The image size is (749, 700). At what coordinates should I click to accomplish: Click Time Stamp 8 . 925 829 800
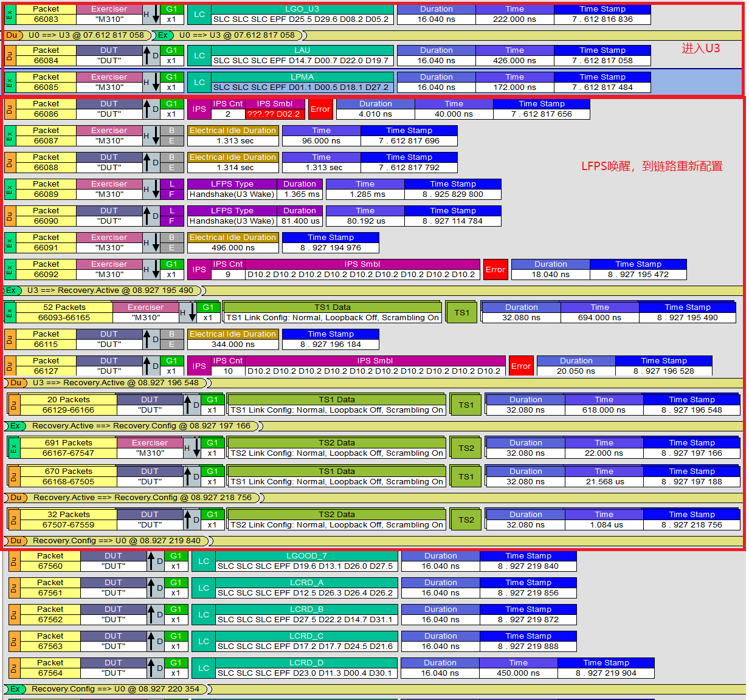(x=453, y=190)
